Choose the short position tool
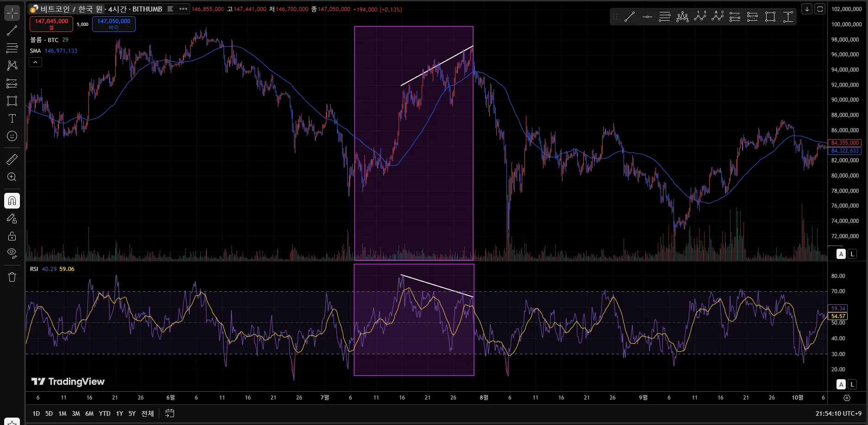This screenshot has width=868, height=425. 753,17
